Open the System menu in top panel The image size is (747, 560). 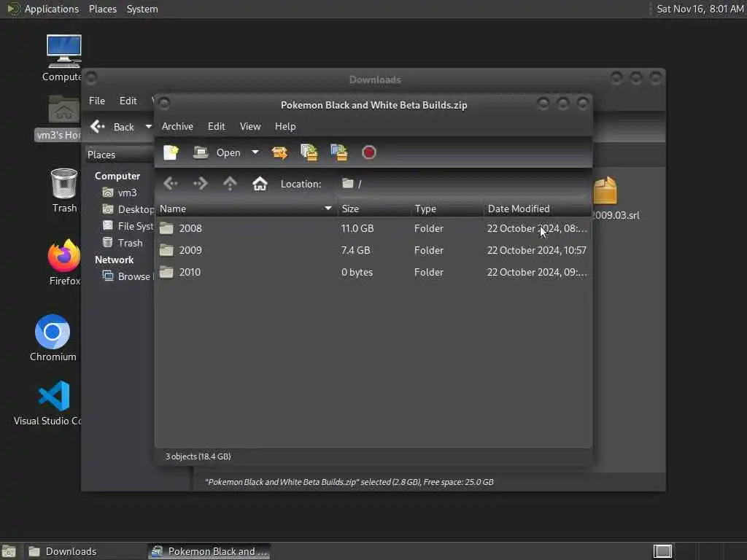(x=142, y=9)
